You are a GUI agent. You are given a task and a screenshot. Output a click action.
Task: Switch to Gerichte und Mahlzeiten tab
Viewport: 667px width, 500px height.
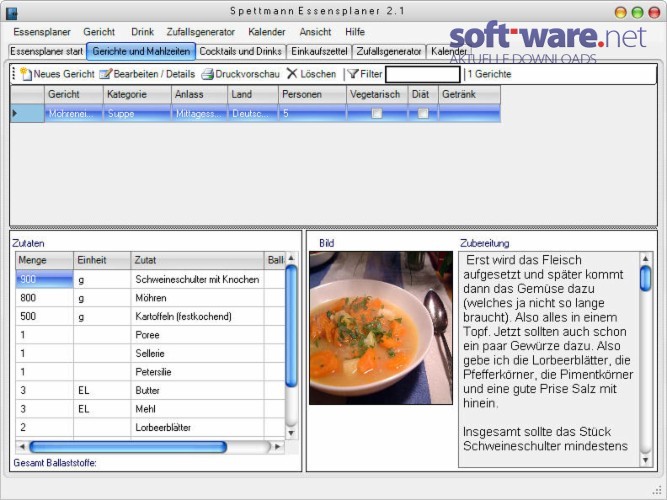click(x=141, y=51)
